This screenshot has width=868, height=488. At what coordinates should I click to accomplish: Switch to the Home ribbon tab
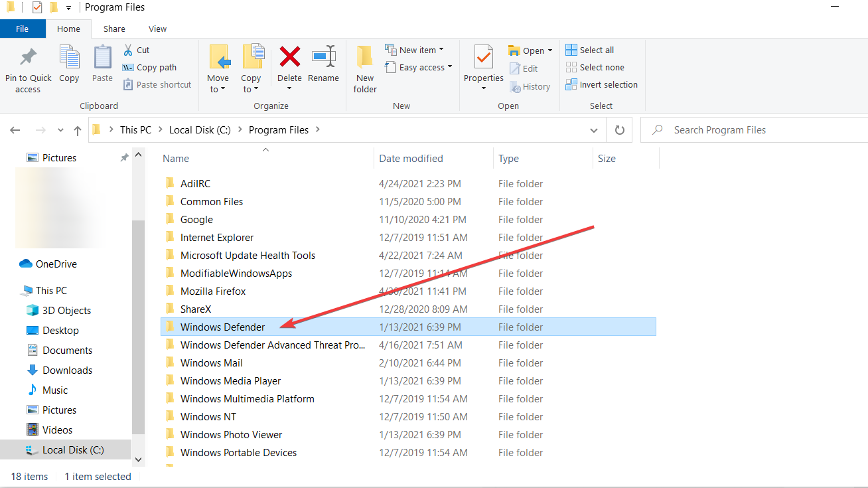click(68, 29)
